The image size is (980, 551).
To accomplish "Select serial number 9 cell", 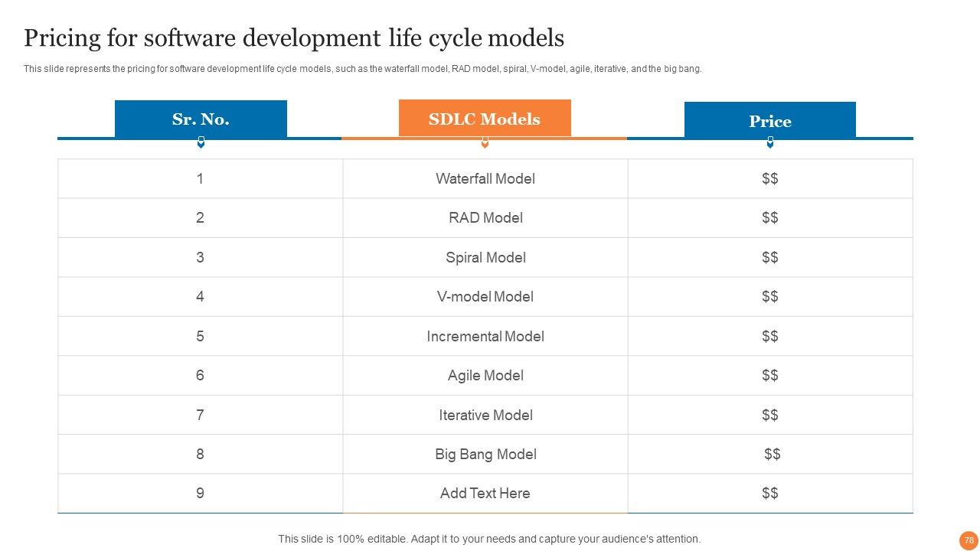I will (x=200, y=494).
